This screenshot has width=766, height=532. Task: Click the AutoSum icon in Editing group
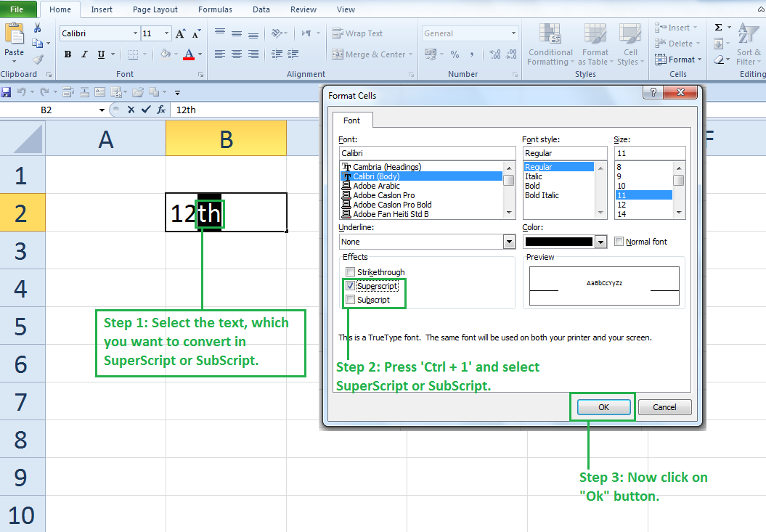click(x=717, y=27)
